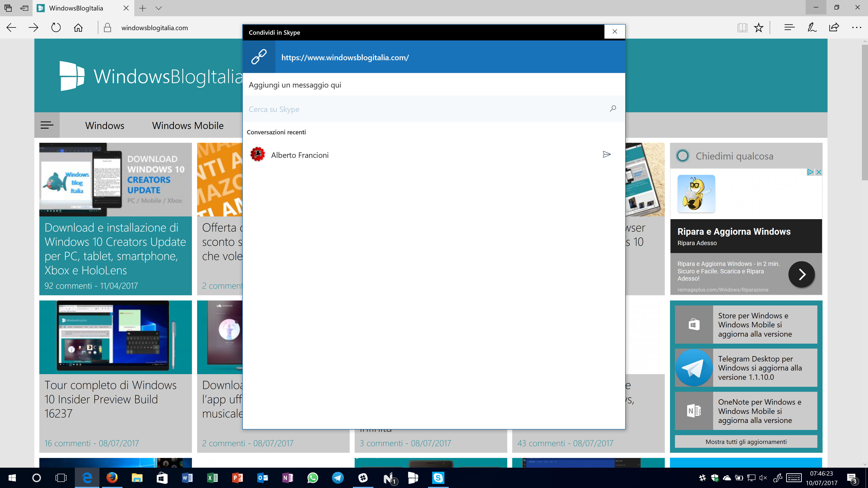The height and width of the screenshot is (488, 868).
Task: Click the address bar windowsblogitalia.com
Action: tap(155, 28)
